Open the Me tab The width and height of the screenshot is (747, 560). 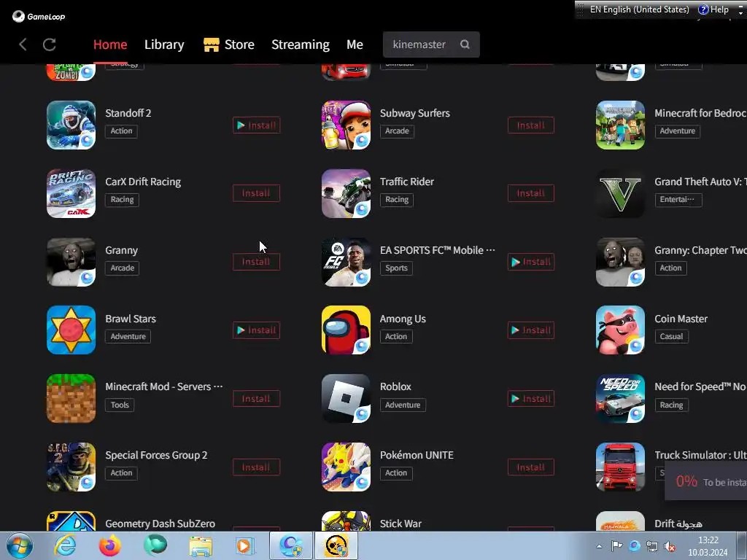[x=355, y=44]
